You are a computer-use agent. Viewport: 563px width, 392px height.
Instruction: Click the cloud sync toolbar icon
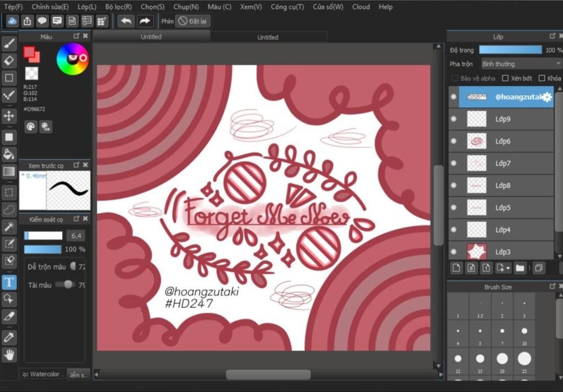(x=12, y=21)
